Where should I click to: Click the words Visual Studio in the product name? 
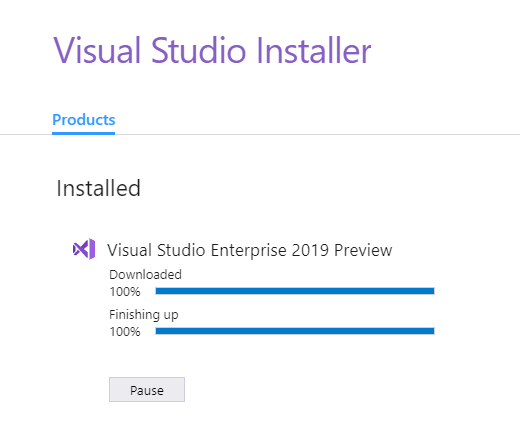click(x=156, y=250)
